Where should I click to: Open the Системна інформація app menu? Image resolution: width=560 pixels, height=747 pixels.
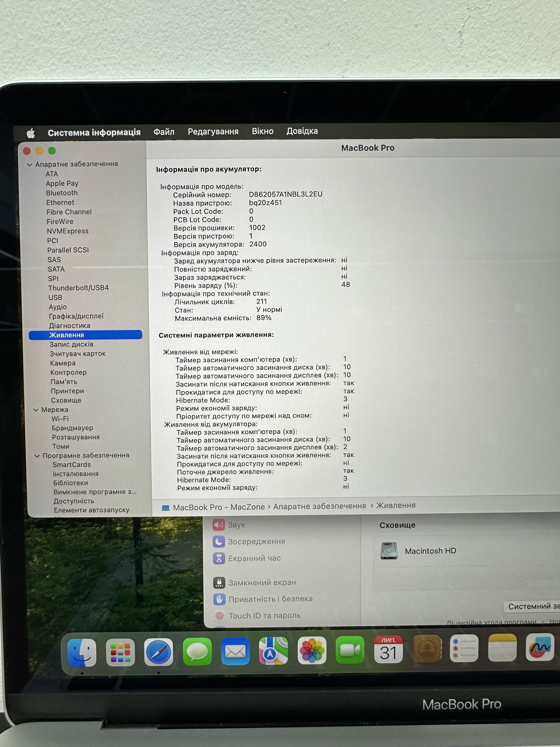[x=94, y=132]
